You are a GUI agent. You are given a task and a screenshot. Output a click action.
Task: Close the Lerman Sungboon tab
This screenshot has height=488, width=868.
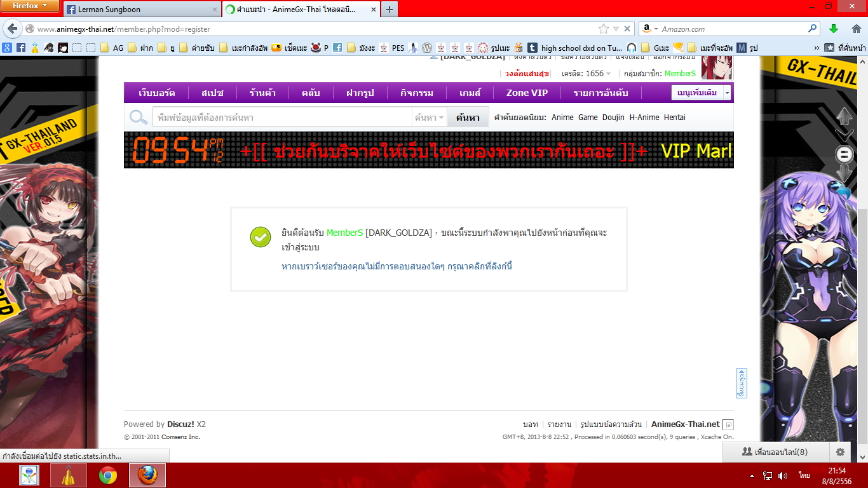click(214, 10)
